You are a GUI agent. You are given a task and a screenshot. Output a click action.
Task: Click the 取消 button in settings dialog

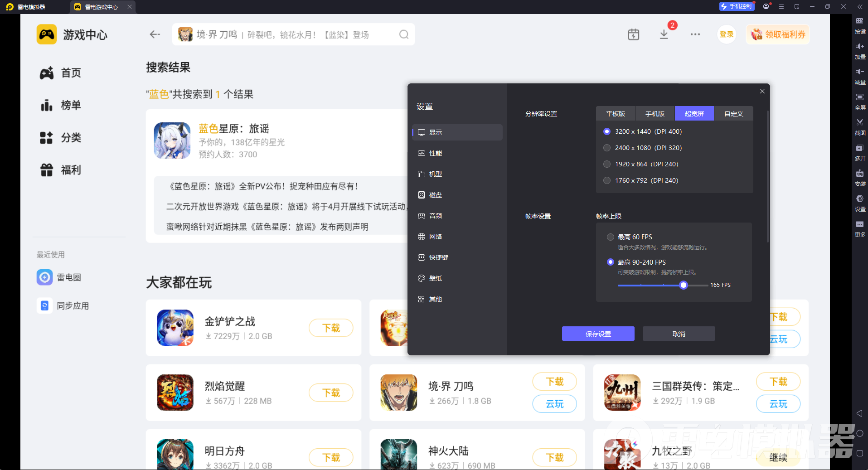[679, 334]
